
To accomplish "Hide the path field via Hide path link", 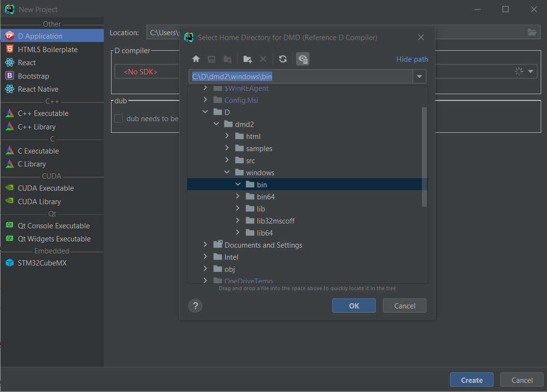I will pyautogui.click(x=412, y=59).
